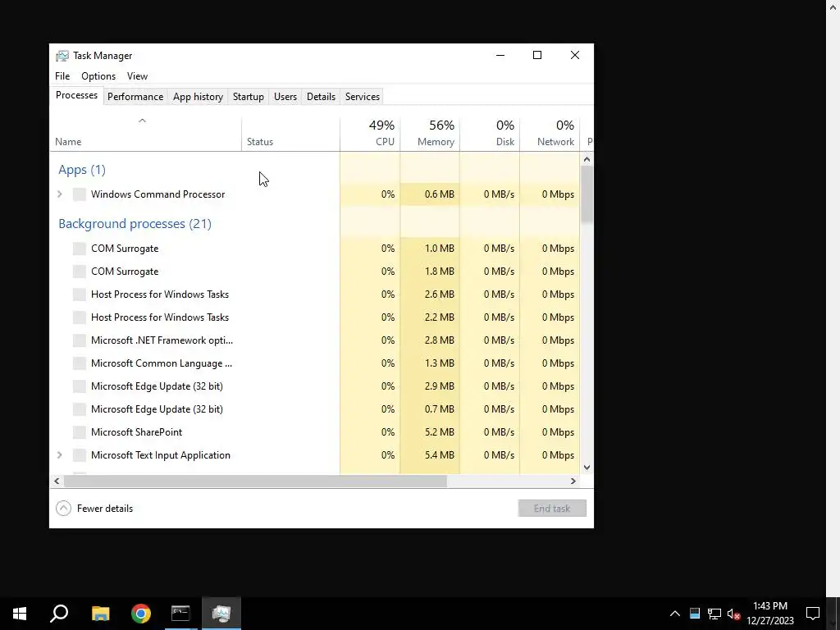Open File Explorer from the taskbar
Screen dimensions: 840x630
tap(101, 614)
